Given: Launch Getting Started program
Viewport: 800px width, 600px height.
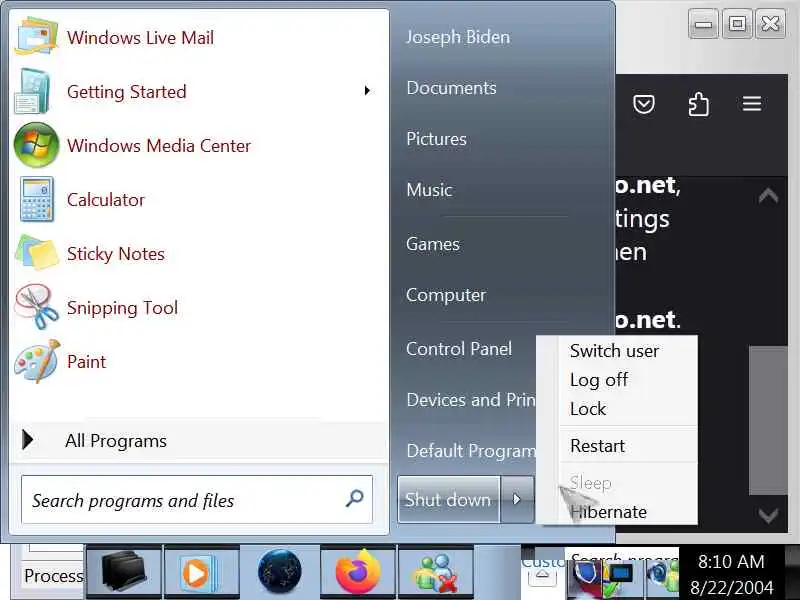Looking at the screenshot, I should 199,92.
